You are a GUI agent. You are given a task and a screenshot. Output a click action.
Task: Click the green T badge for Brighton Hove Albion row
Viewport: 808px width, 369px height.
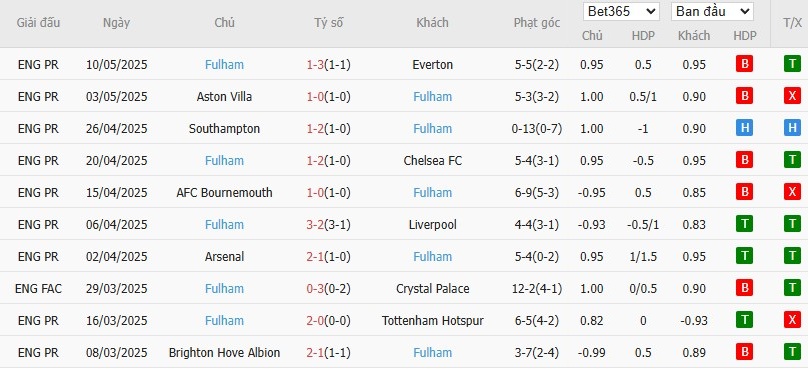tap(792, 352)
